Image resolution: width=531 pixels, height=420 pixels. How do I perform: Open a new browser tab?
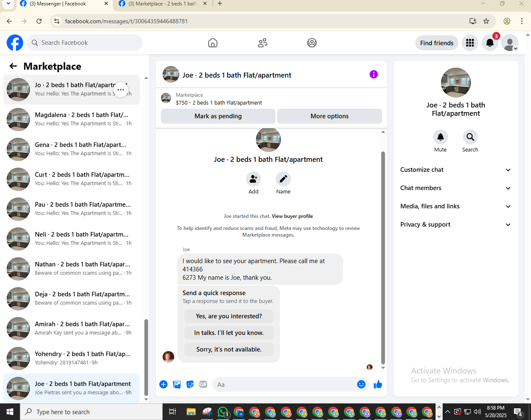[220, 4]
